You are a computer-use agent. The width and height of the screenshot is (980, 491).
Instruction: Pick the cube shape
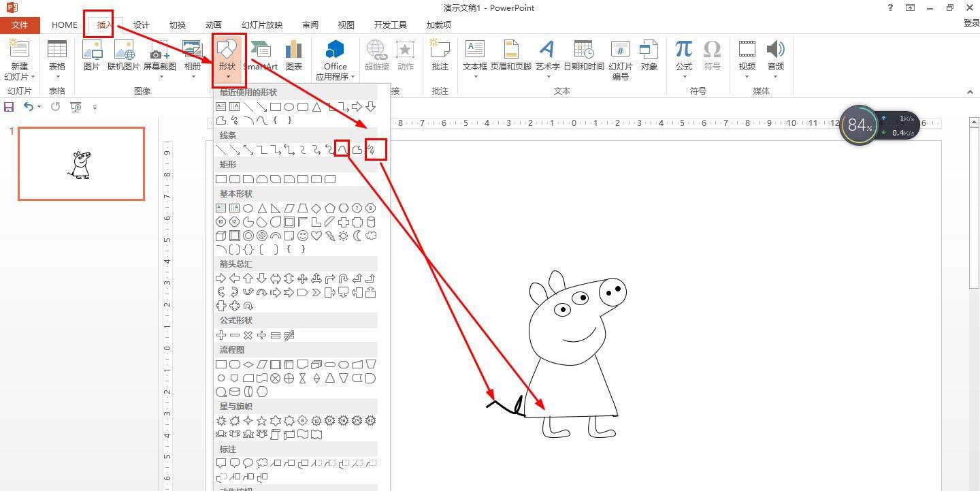click(x=220, y=236)
